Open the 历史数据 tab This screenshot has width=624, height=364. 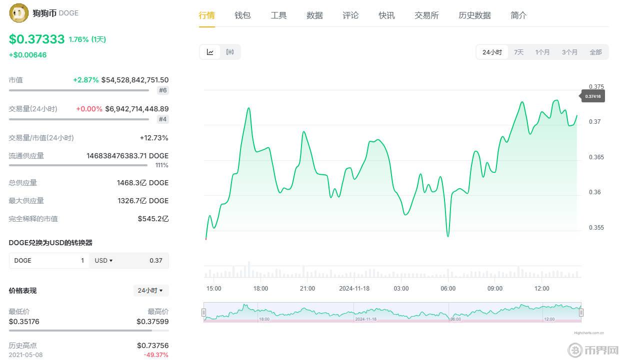coord(474,15)
